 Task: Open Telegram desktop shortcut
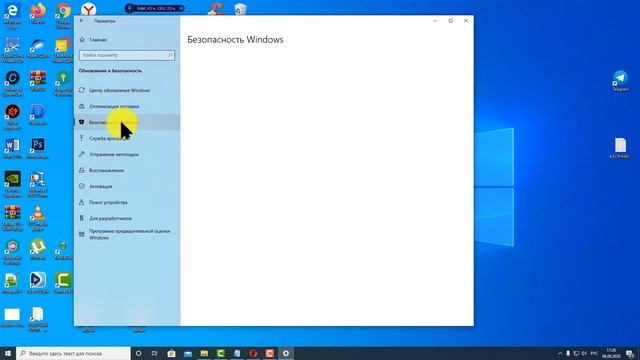coord(620,80)
